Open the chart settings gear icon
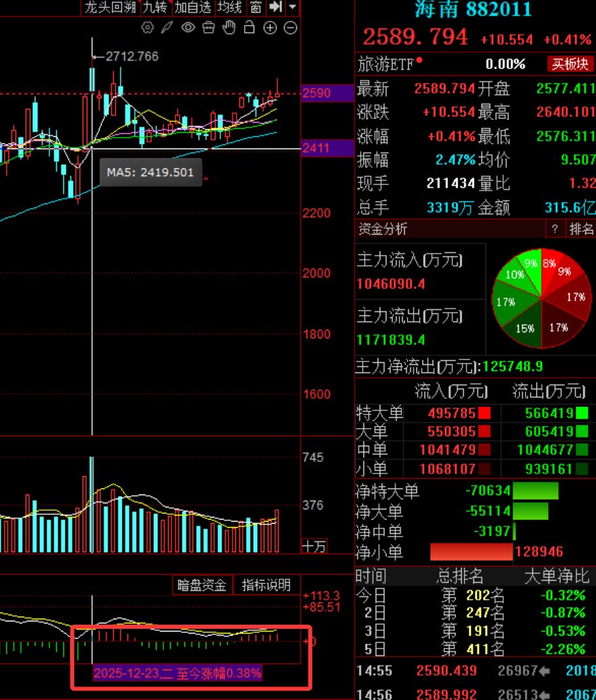Screen dimensions: 596x700 pyautogui.click(x=148, y=28)
